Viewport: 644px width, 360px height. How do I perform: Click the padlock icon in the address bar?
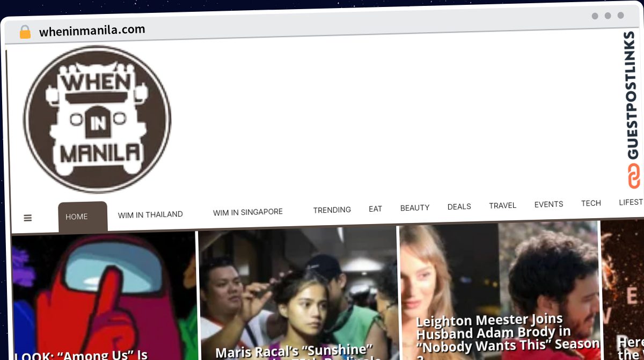25,32
